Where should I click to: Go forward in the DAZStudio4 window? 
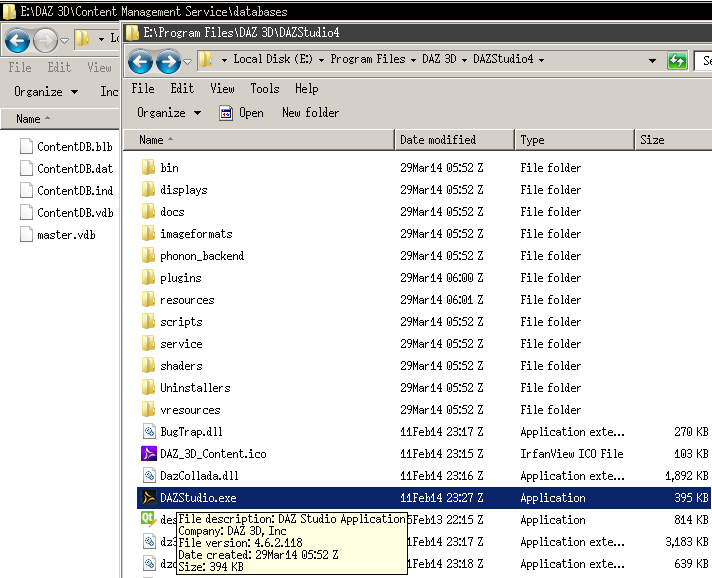pos(168,60)
